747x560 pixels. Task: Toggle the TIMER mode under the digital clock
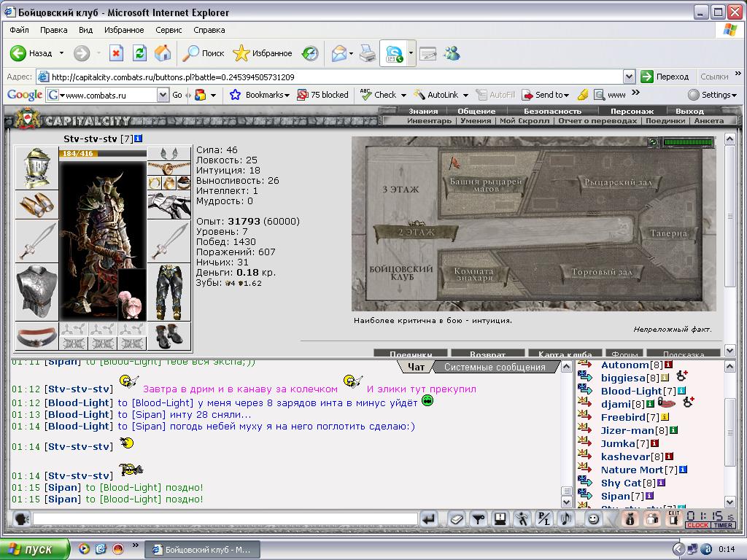click(723, 525)
